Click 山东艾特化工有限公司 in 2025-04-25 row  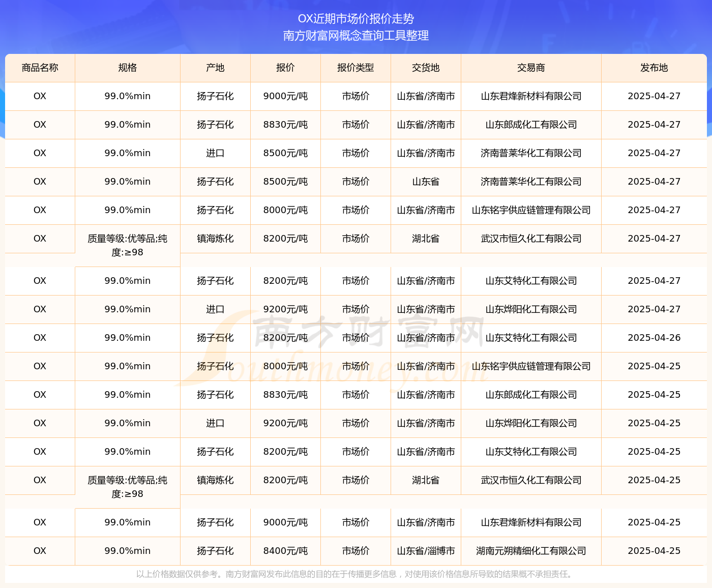point(531,452)
